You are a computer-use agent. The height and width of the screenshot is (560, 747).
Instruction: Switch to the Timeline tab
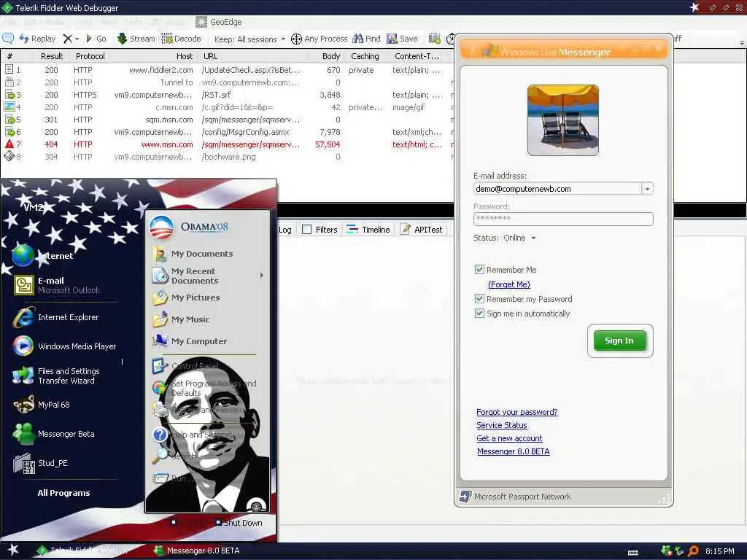click(368, 230)
